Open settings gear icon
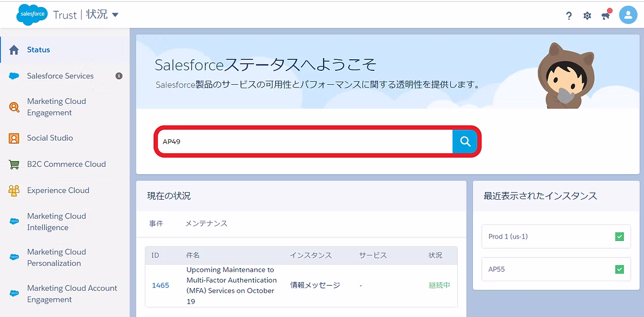Screen dimensions: 644x317 [x=587, y=16]
